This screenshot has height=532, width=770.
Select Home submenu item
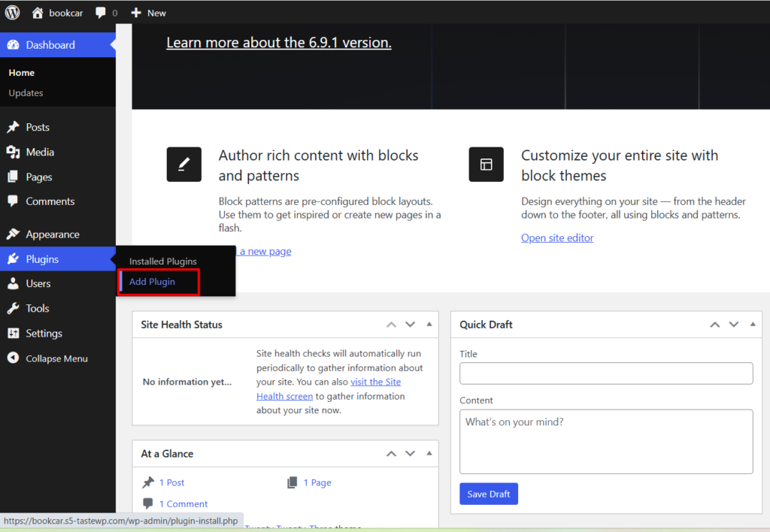click(22, 73)
